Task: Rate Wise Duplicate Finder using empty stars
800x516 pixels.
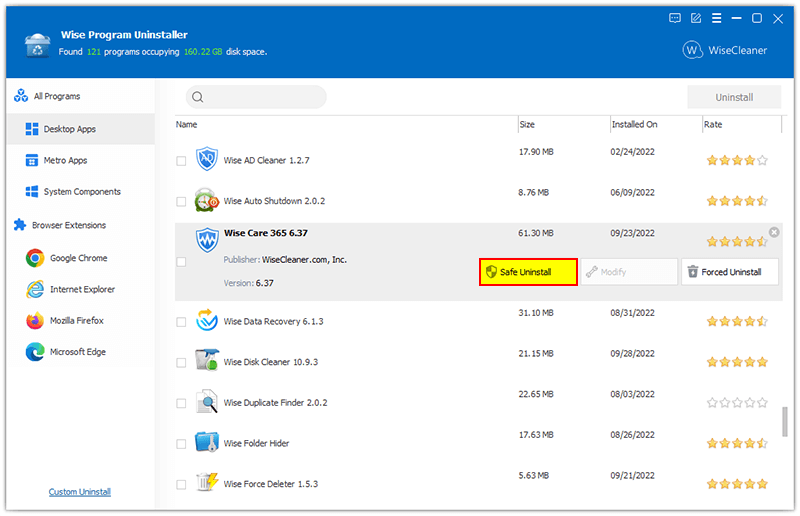Action: click(x=737, y=403)
